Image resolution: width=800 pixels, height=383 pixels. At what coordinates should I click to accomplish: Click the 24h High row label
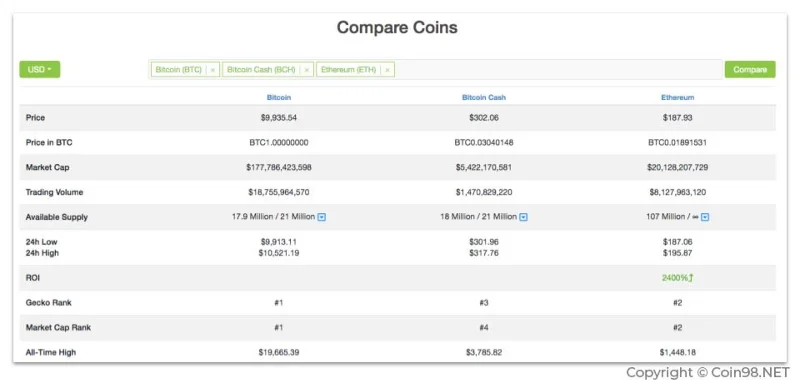pyautogui.click(x=42, y=253)
